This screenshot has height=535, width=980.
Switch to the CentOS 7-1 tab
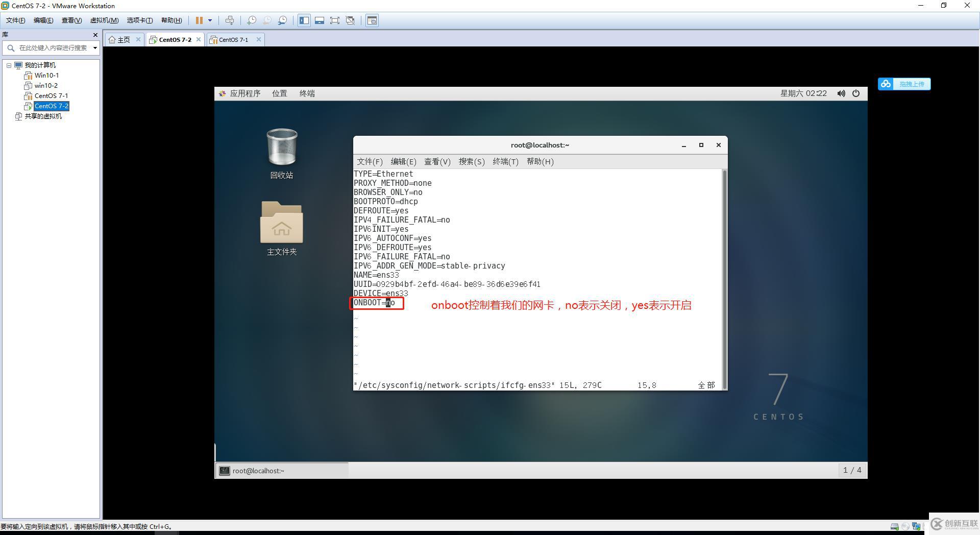233,40
